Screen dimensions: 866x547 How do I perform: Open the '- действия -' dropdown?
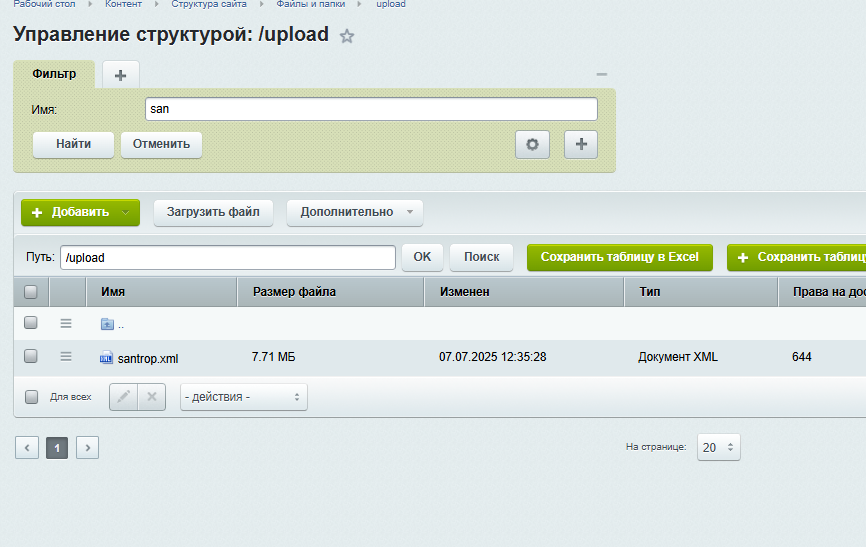[x=244, y=397]
